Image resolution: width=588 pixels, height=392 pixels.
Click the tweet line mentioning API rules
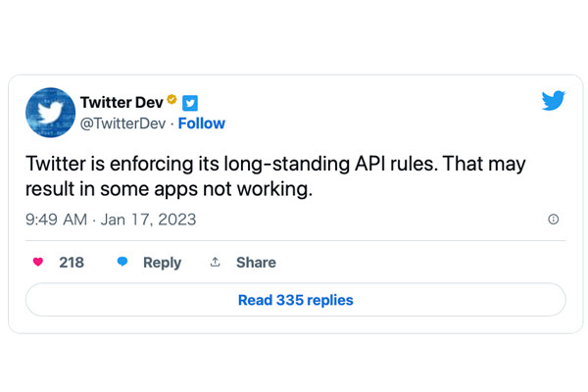click(275, 164)
